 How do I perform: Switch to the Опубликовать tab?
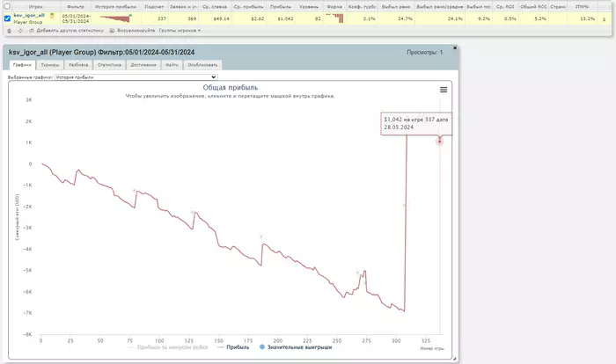click(x=202, y=65)
